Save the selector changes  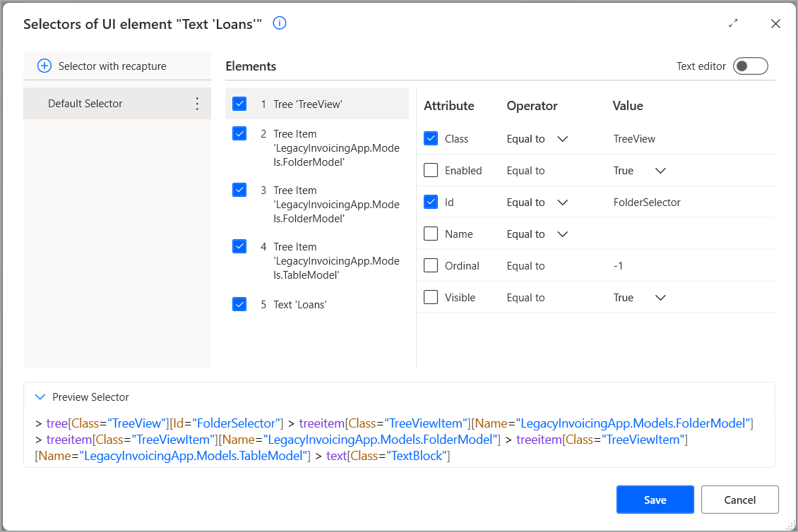pos(655,499)
